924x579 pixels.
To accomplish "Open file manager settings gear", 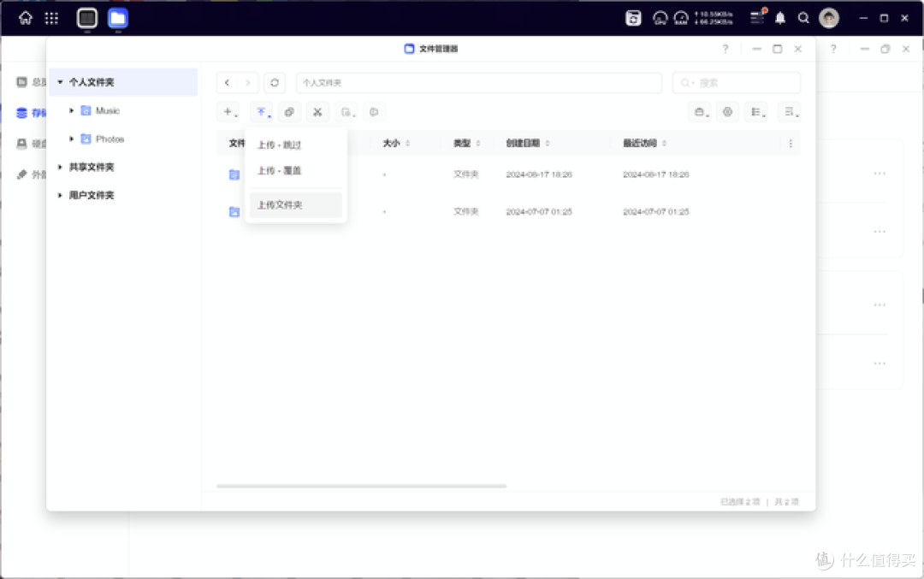I will (x=728, y=112).
